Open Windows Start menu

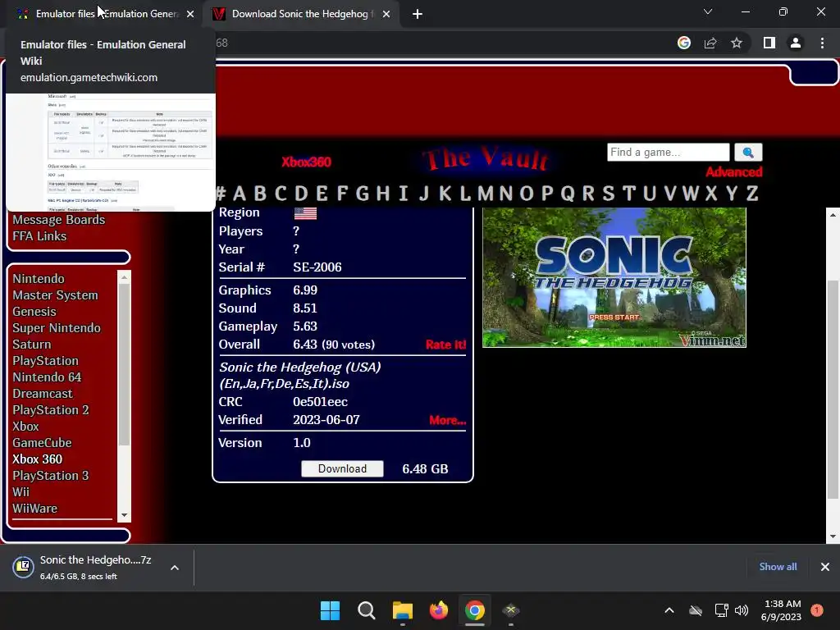point(330,610)
